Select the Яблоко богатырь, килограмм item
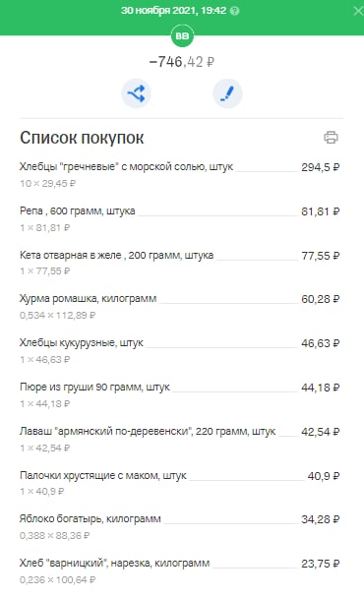Image resolution: width=364 pixels, height=599 pixels. pos(179,527)
